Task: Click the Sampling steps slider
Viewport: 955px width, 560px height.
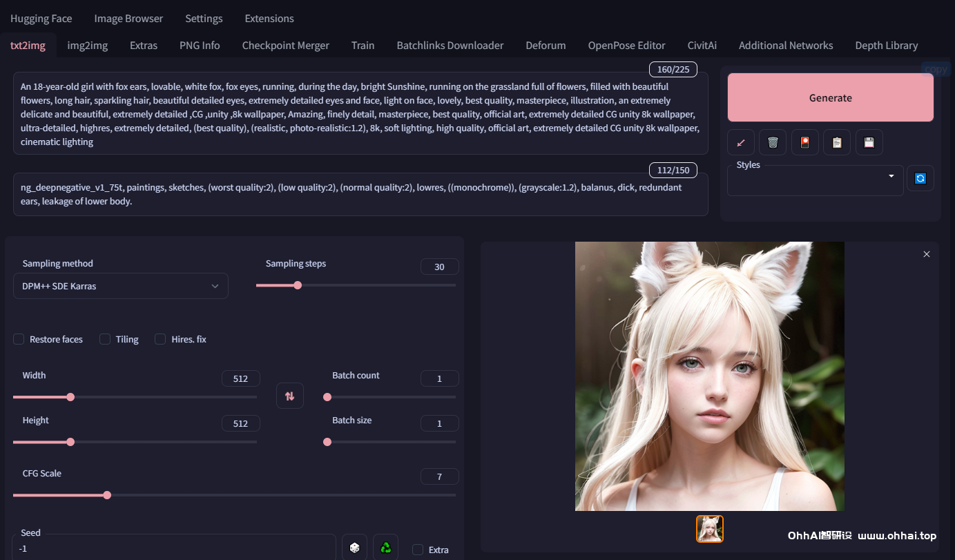Action: click(x=356, y=285)
